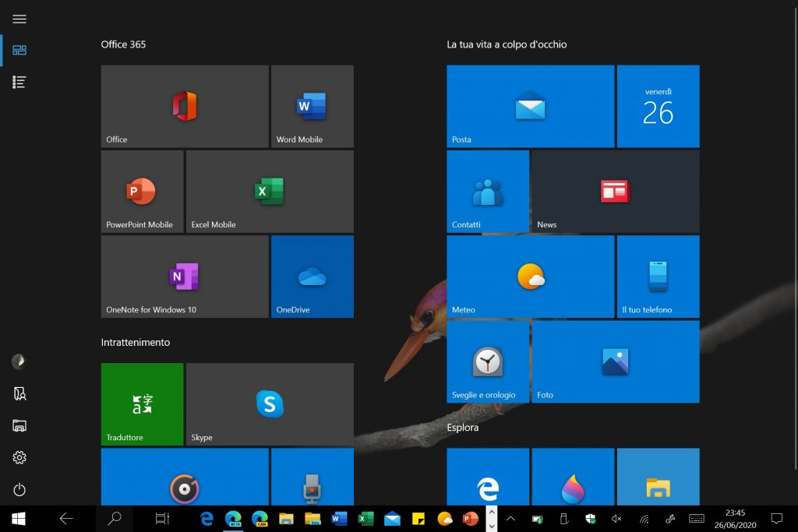The image size is (798, 532).
Task: Open the Meteo weather tile
Action: coord(530,277)
